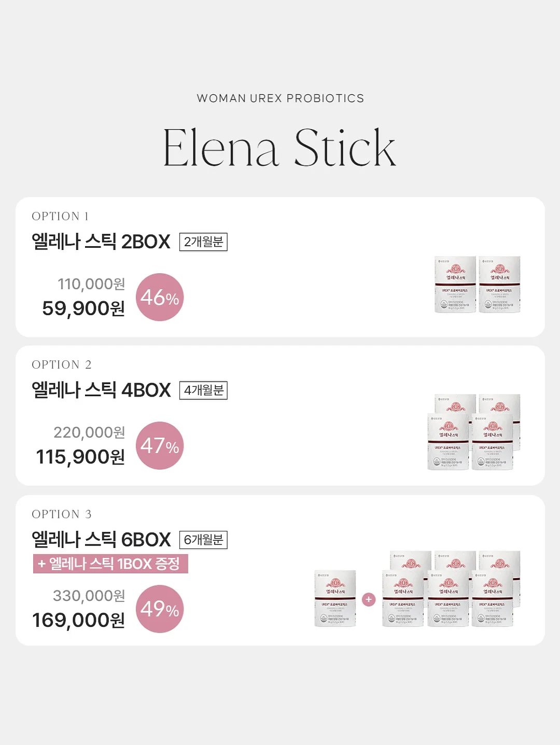Select the 4개월분 label tag
Viewport: 560px width, 745px height.
point(203,390)
